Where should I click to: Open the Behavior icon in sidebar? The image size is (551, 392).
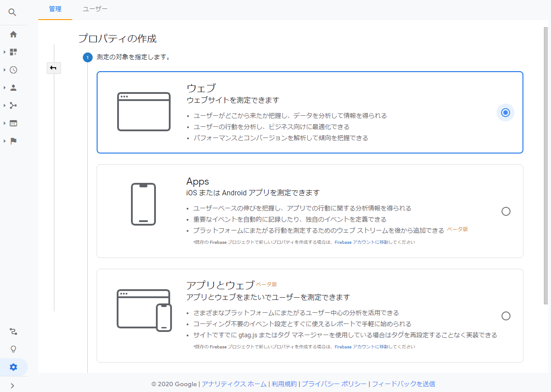pyautogui.click(x=13, y=123)
